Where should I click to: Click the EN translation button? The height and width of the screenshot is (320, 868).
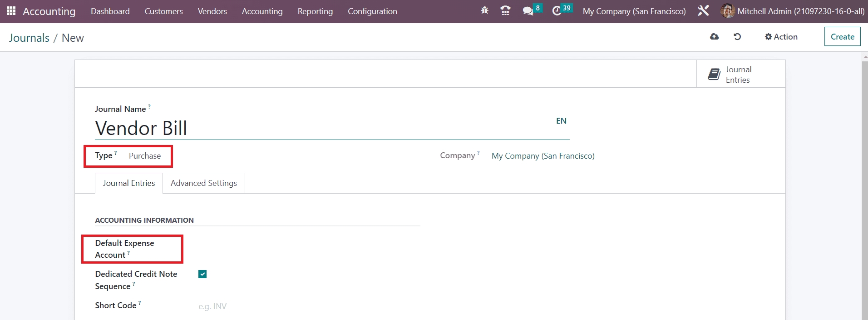click(x=561, y=121)
